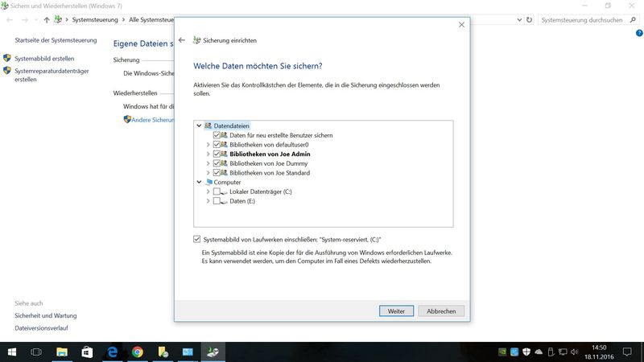
Task: Open the Windows Start menu
Action: point(12,352)
